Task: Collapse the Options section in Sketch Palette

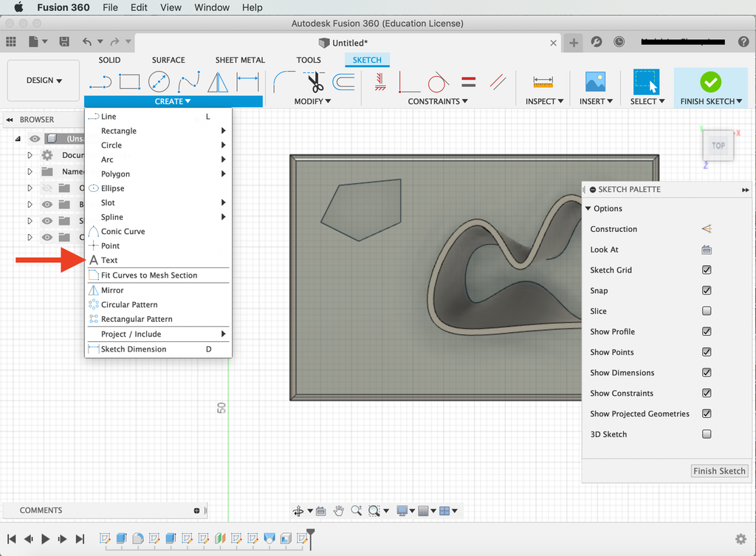Action: 588,208
